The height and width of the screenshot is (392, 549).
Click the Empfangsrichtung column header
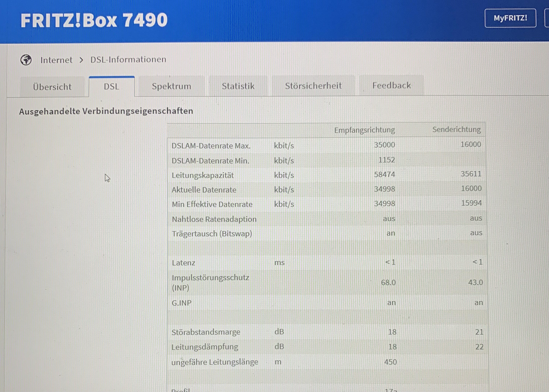(364, 130)
